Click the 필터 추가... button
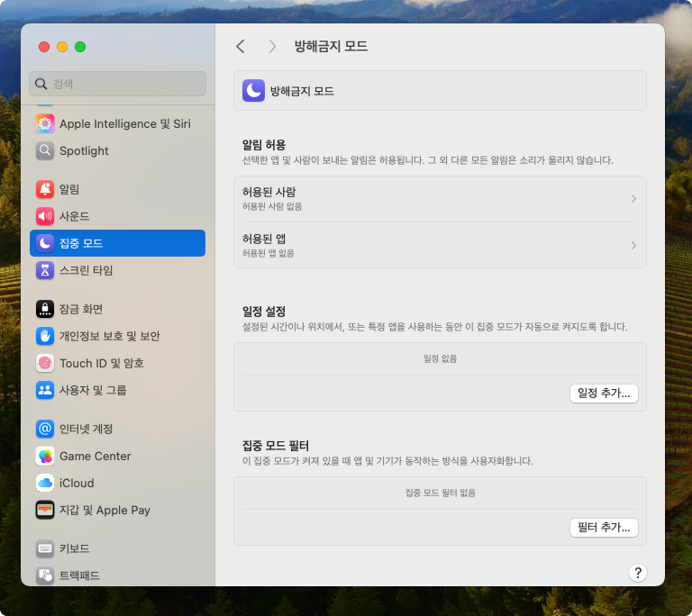Viewport: 692px width, 616px height. 604,527
